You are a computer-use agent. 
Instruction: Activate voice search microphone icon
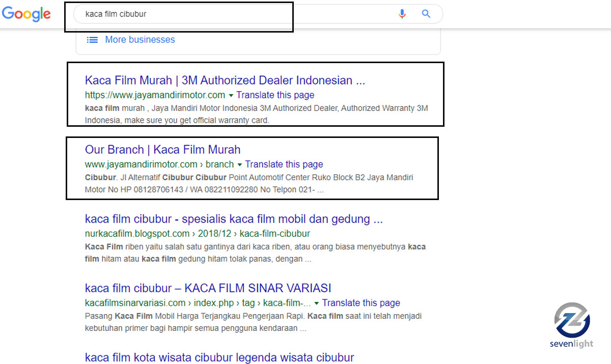coord(402,14)
